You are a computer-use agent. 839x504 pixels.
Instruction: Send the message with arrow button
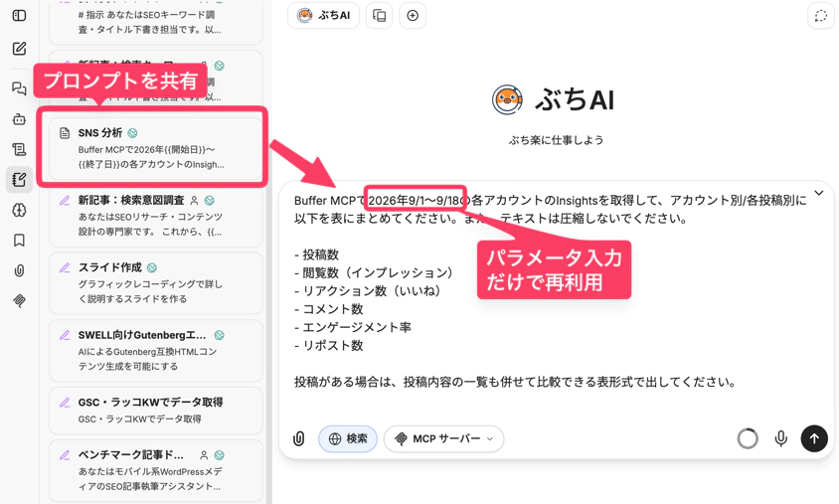coord(814,438)
